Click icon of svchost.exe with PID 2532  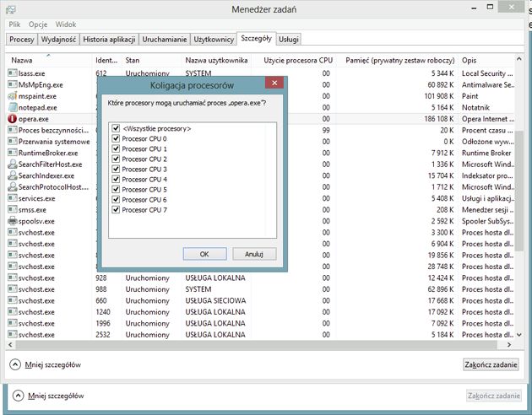point(13,334)
